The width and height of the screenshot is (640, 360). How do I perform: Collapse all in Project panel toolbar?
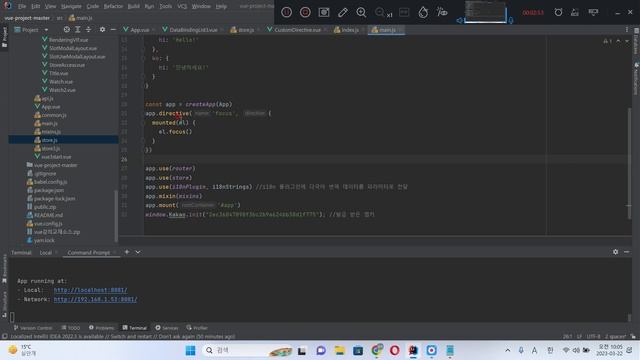(x=89, y=29)
